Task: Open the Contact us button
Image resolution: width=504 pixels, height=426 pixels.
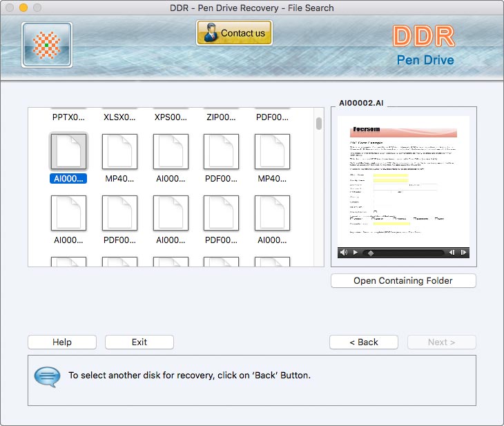Action: click(x=234, y=32)
